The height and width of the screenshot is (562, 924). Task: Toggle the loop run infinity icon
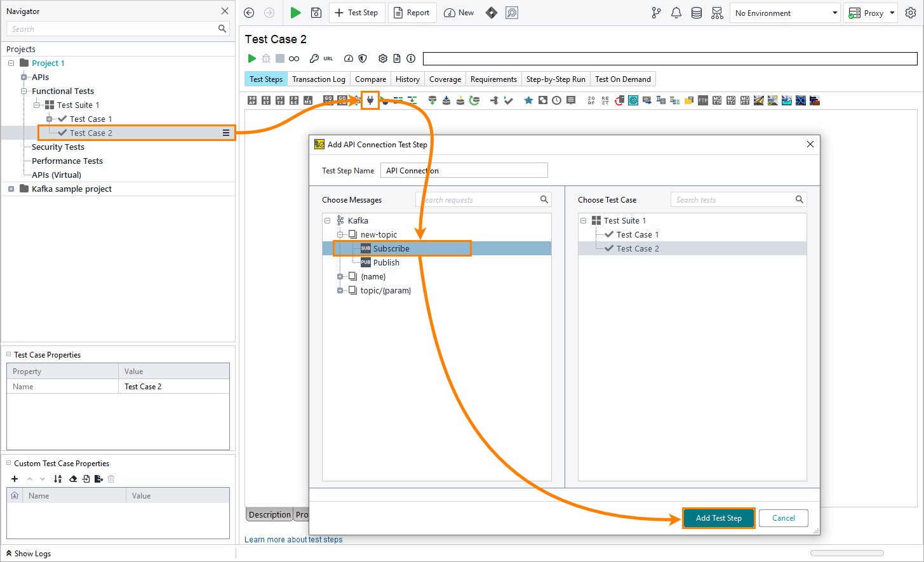(x=293, y=58)
